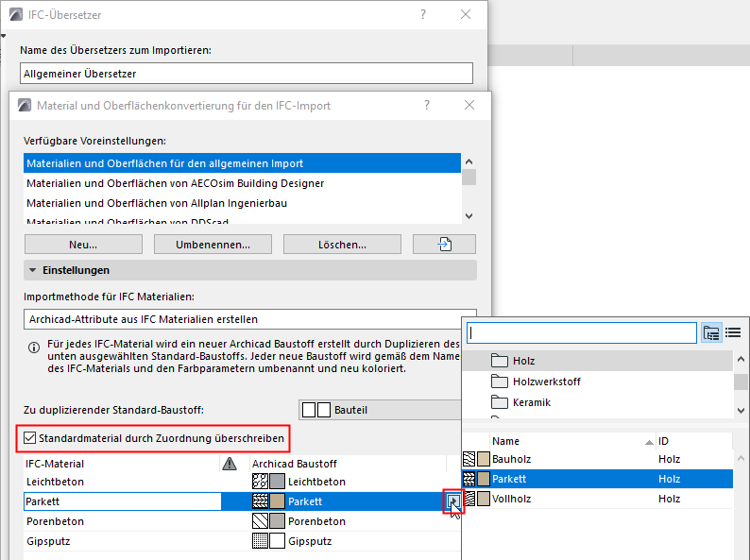Select Bauholz material name in popup

[511, 459]
